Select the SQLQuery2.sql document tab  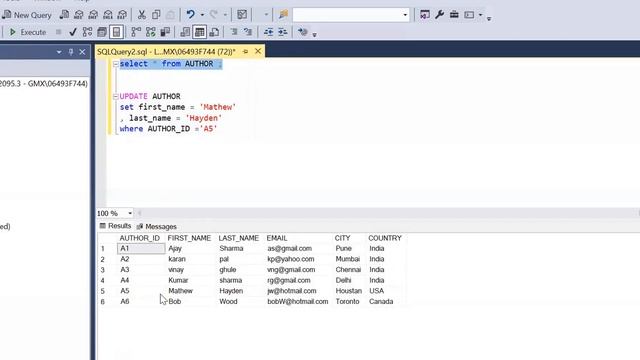tap(167, 52)
